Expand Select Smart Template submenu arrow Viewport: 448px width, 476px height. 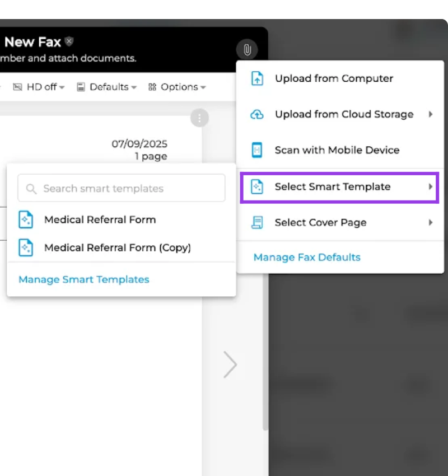(x=431, y=186)
